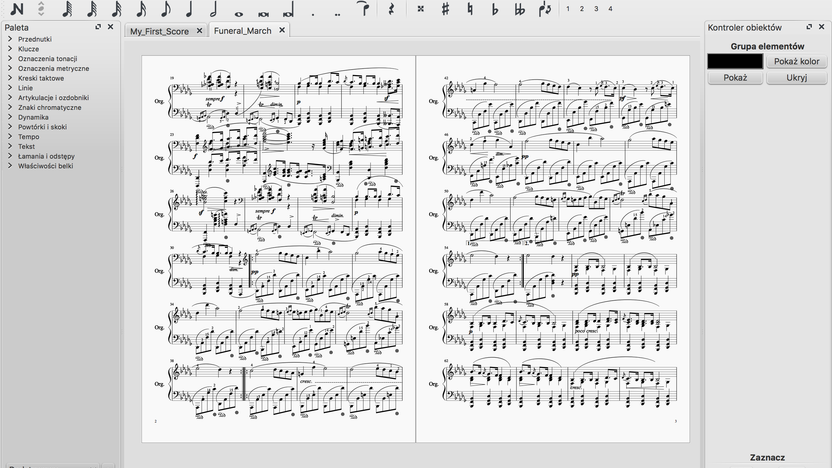Viewport: 832px width, 468px height.
Task: Open the note input mode dropdown arrow
Action: click(41, 8)
